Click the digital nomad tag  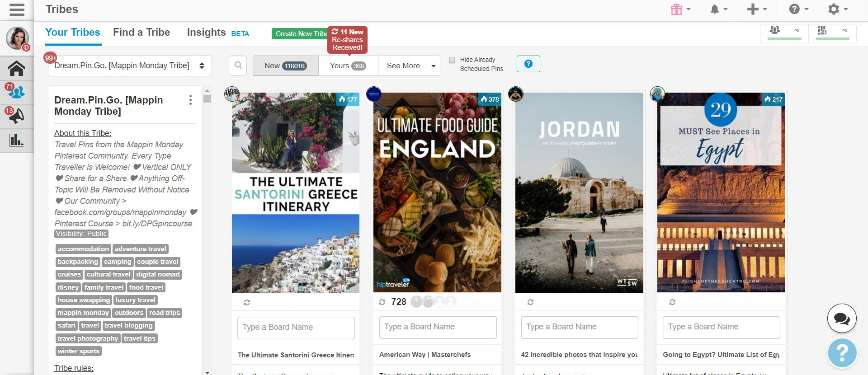click(x=158, y=274)
